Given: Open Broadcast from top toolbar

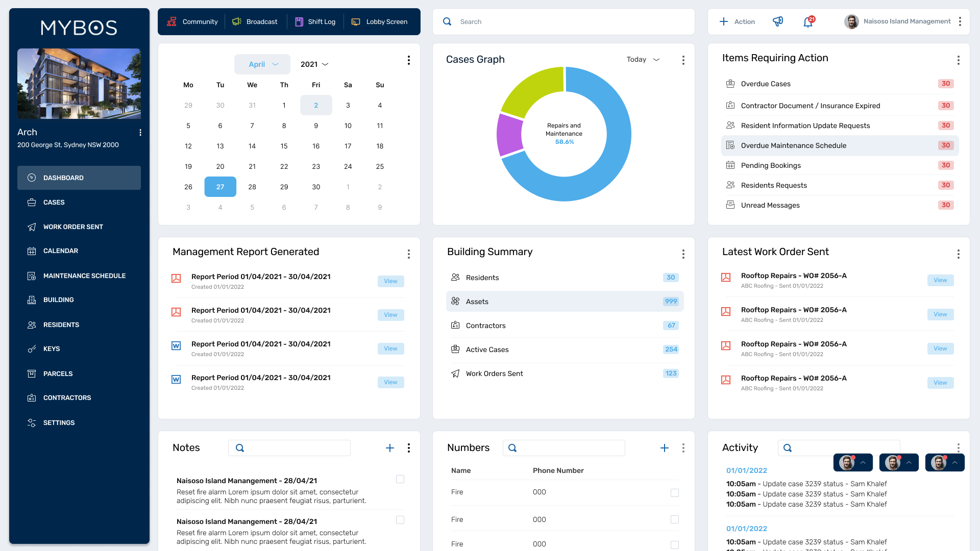Looking at the screenshot, I should [x=255, y=22].
